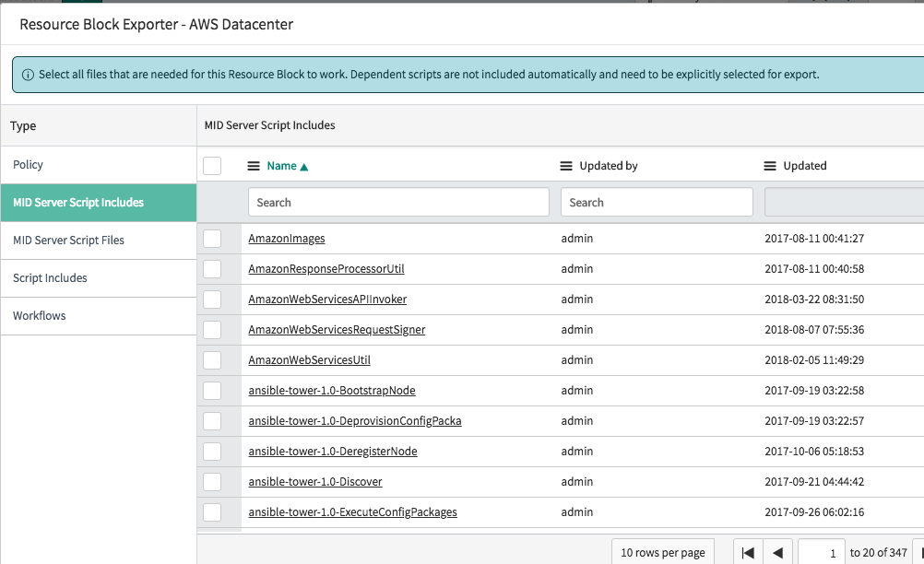This screenshot has height=564, width=924.
Task: Check the AmazonWebServicesUtil row checkbox
Action: (212, 360)
